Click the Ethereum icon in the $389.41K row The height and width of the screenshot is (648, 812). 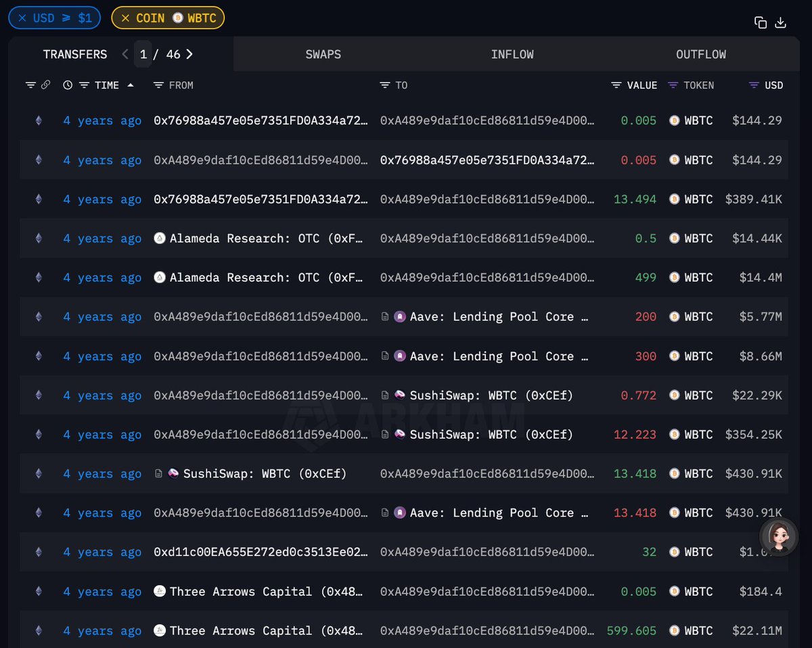(39, 199)
